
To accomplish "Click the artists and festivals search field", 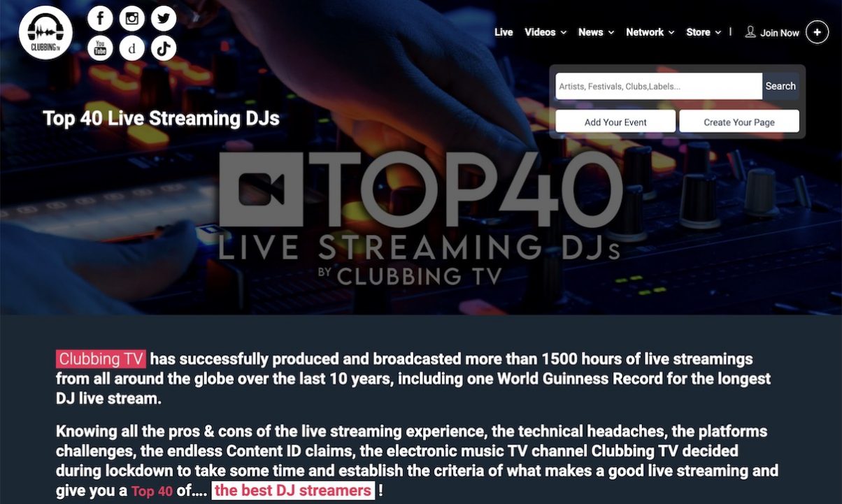I will [657, 86].
